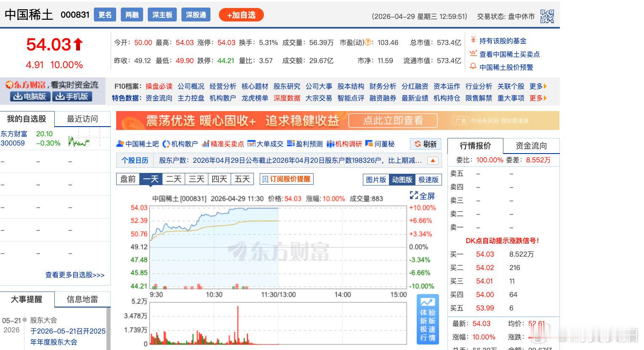Subscribe via 订阅股价提醒
The width and height of the screenshot is (644, 350).
(286, 179)
